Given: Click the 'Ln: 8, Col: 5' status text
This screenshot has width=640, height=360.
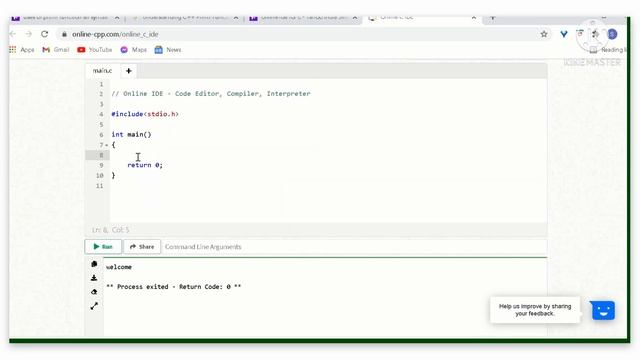Looking at the screenshot, I should [x=110, y=230].
